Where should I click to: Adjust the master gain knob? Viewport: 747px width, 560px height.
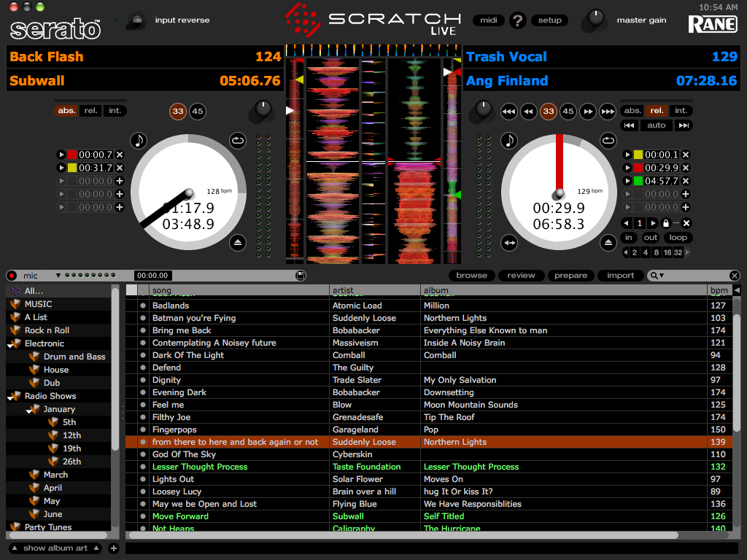tap(595, 18)
